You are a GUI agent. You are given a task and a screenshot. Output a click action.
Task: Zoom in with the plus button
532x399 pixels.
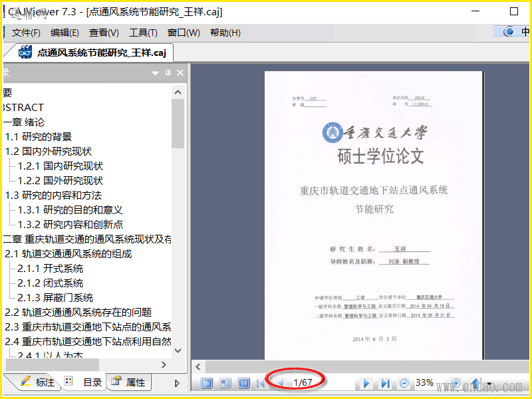456,384
